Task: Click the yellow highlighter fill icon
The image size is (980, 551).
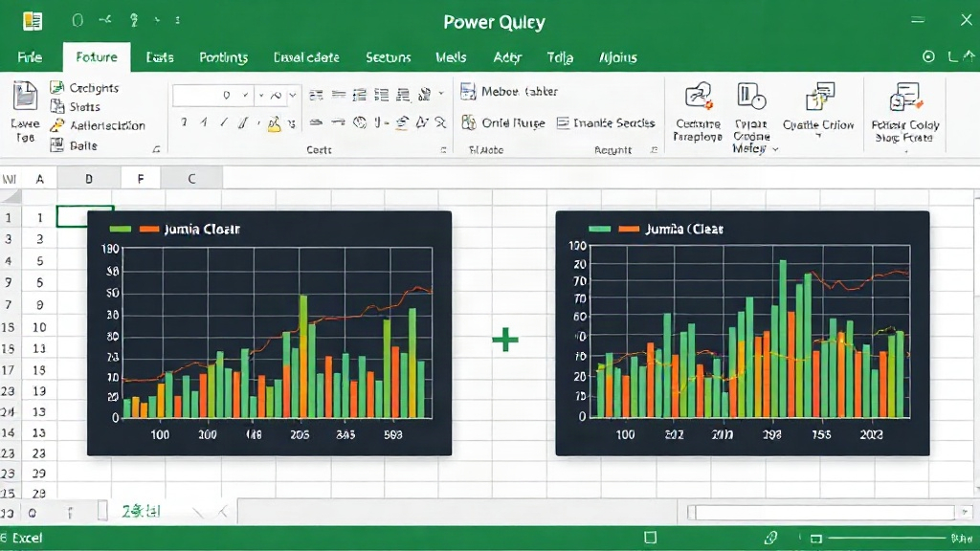Action: tap(274, 123)
